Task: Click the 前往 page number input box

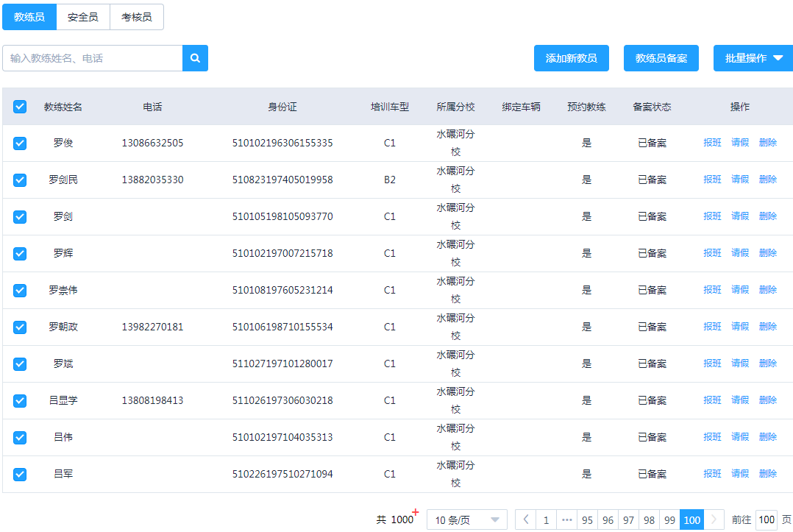Action: (x=766, y=519)
